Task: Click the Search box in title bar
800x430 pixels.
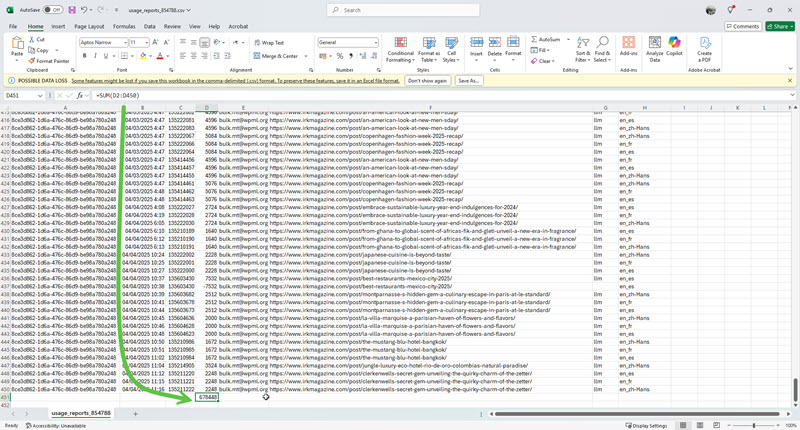Action: click(403, 10)
